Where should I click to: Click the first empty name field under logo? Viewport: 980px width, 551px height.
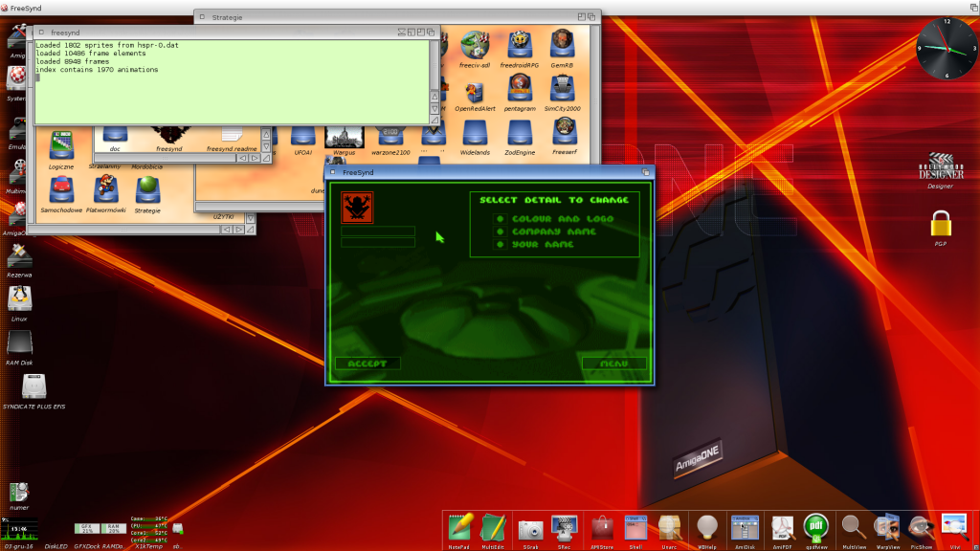point(377,231)
